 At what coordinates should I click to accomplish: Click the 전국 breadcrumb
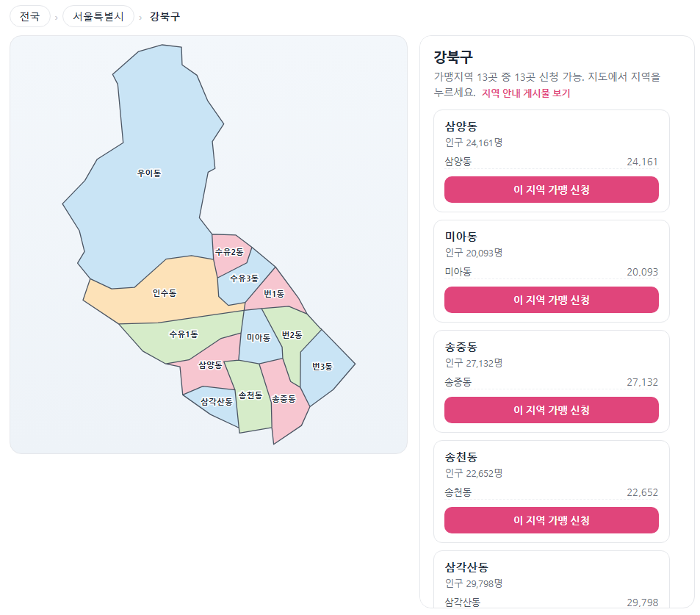(30, 16)
